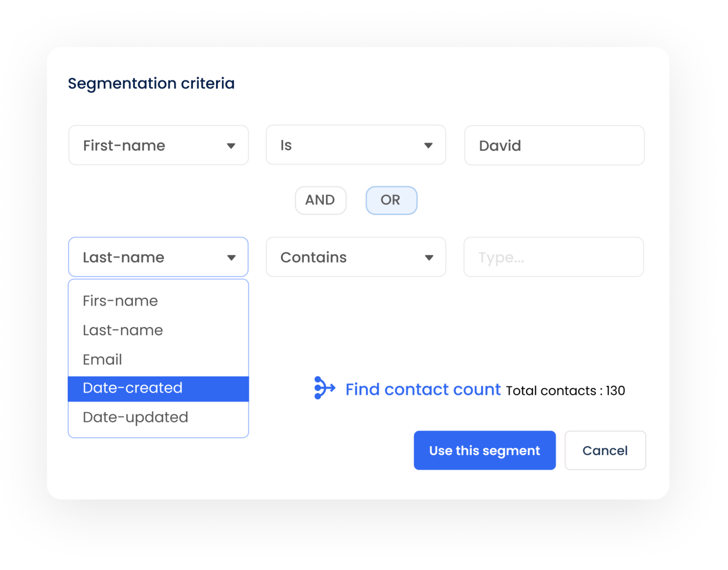Open the Contains operator dropdown
The width and height of the screenshot is (728, 570).
pyautogui.click(x=355, y=257)
